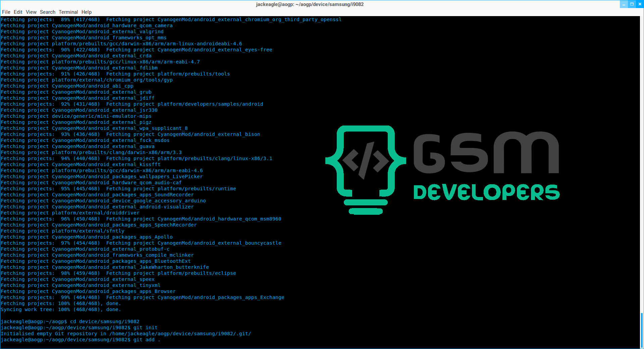Screen dimensions: 644x349
Task: Click the android_external_eyes-free line
Action: (137, 50)
